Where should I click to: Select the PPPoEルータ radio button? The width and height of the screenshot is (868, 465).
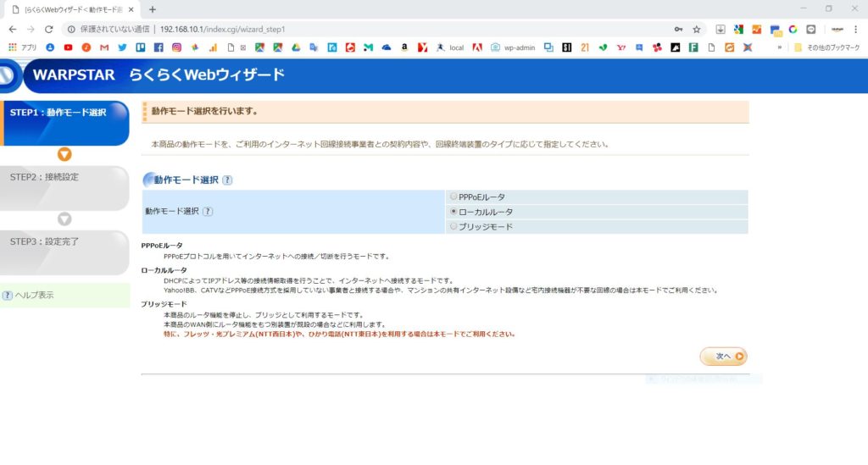[453, 197]
